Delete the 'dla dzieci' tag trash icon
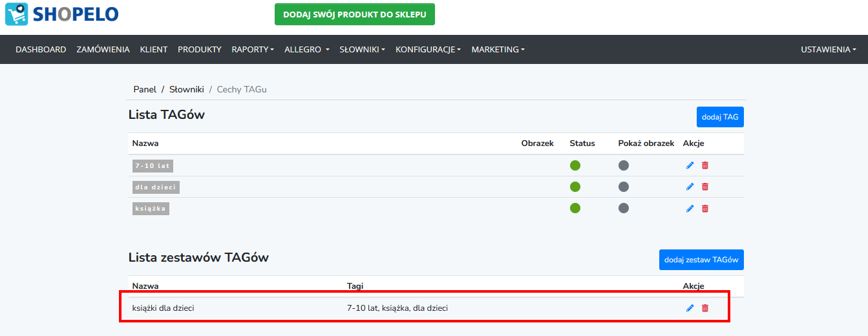This screenshot has height=336, width=868. (705, 187)
